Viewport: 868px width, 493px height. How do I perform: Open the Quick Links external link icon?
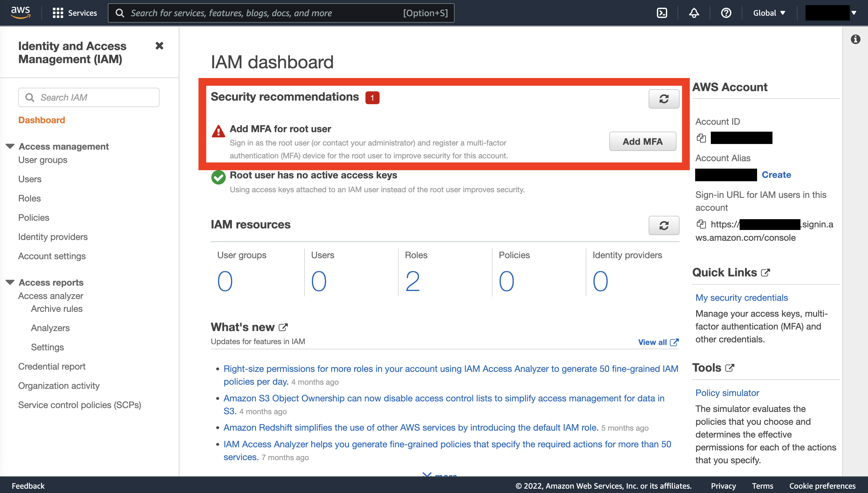click(x=765, y=273)
